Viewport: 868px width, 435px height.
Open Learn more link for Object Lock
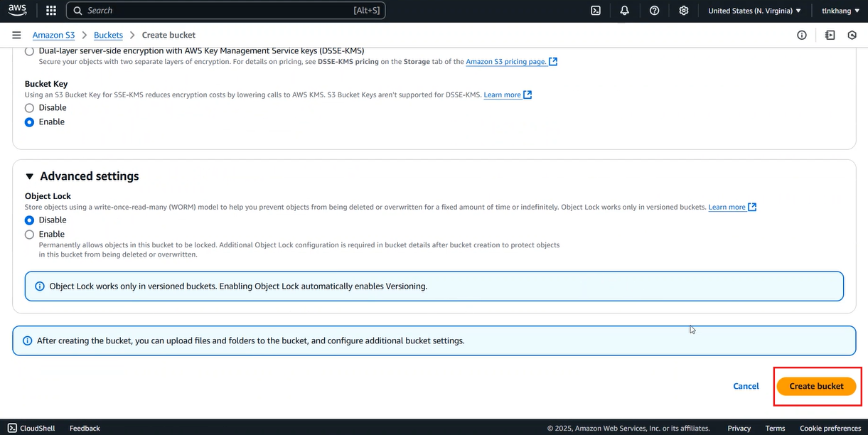click(x=727, y=207)
